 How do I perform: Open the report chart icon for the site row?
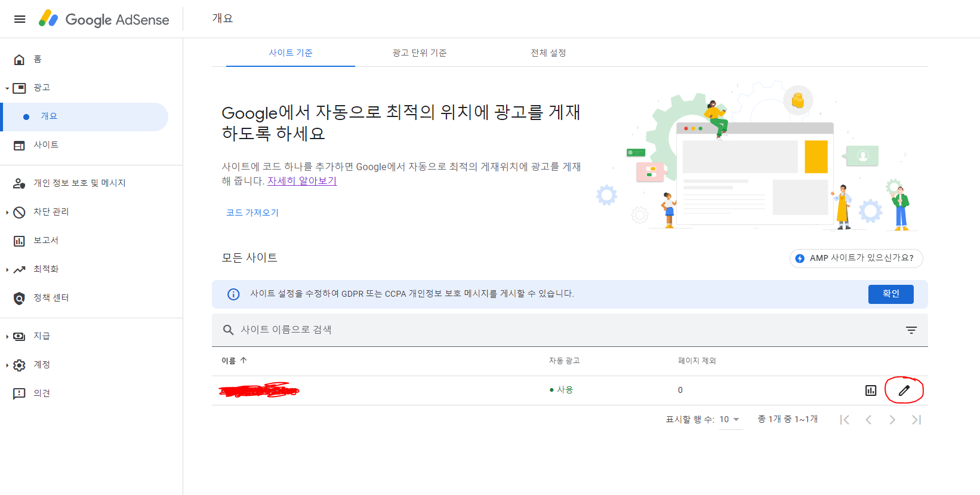click(871, 391)
